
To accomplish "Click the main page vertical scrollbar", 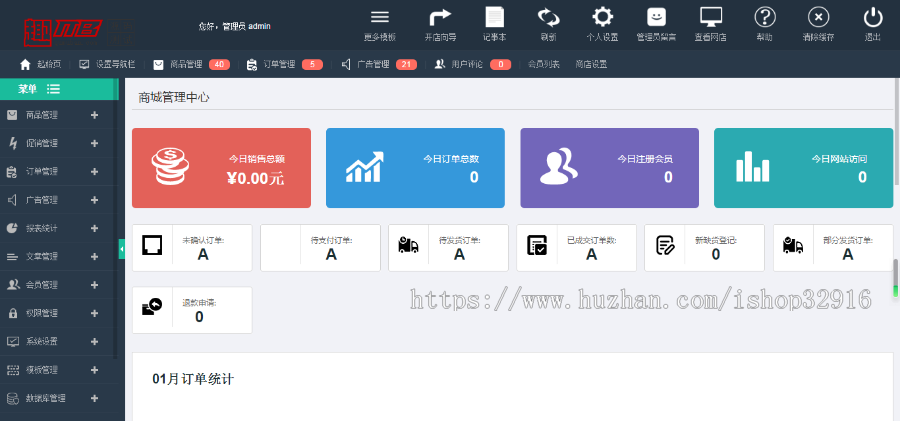I will pyautogui.click(x=896, y=132).
